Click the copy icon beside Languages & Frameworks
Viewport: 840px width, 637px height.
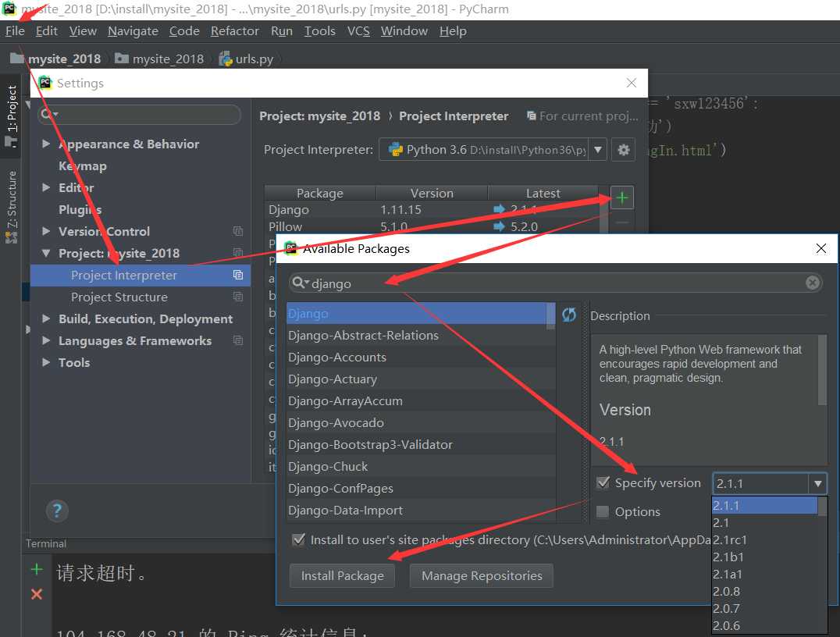[238, 340]
